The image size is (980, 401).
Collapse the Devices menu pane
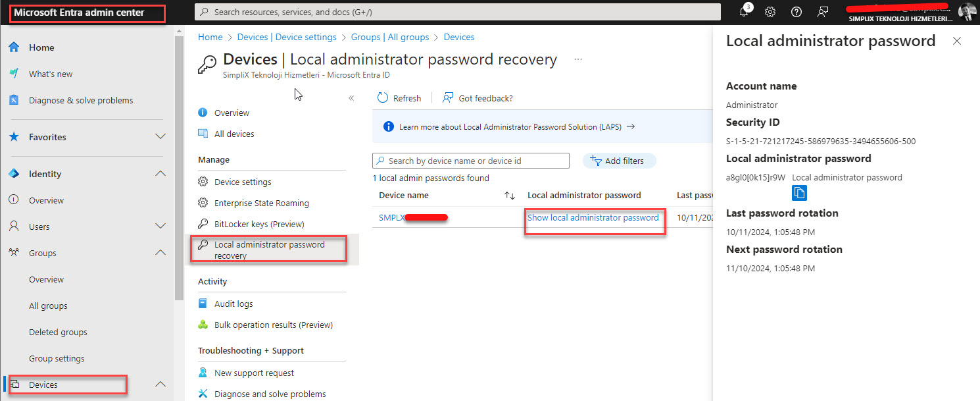tap(351, 98)
